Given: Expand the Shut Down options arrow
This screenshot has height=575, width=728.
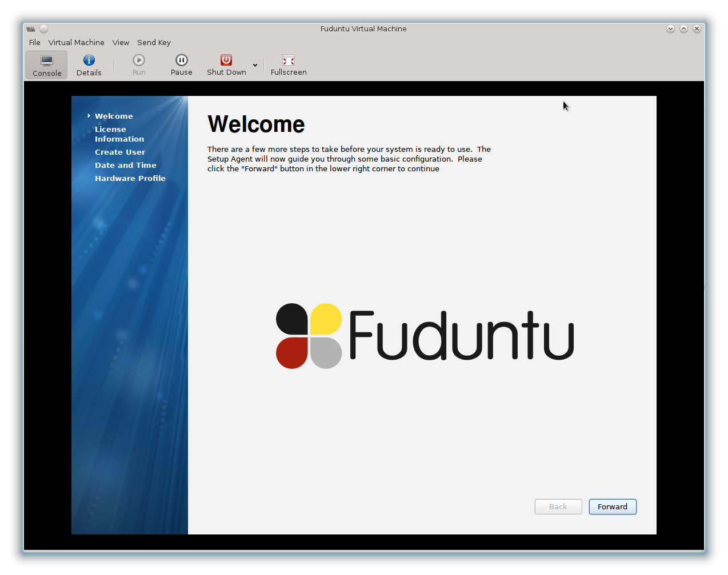Looking at the screenshot, I should coord(255,65).
